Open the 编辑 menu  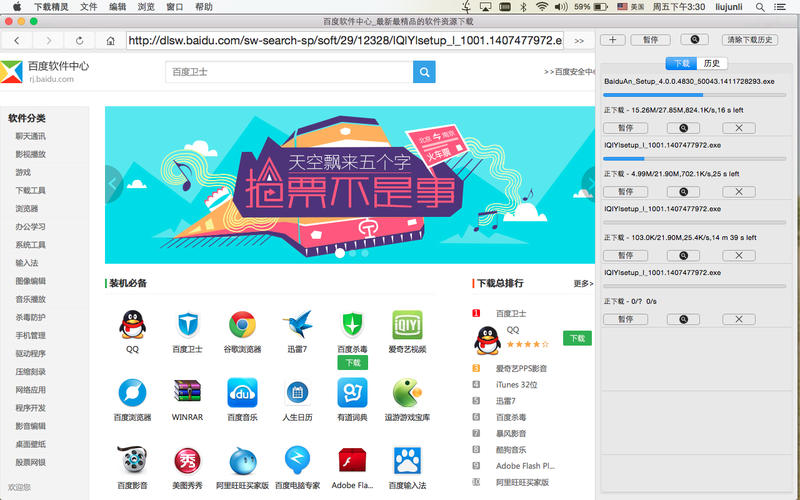tap(117, 7)
